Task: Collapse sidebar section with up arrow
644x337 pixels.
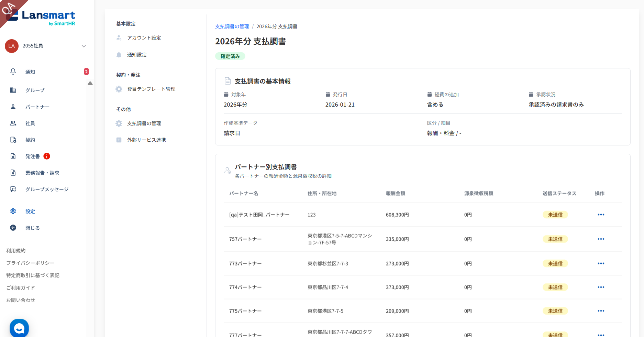Action: [x=90, y=83]
